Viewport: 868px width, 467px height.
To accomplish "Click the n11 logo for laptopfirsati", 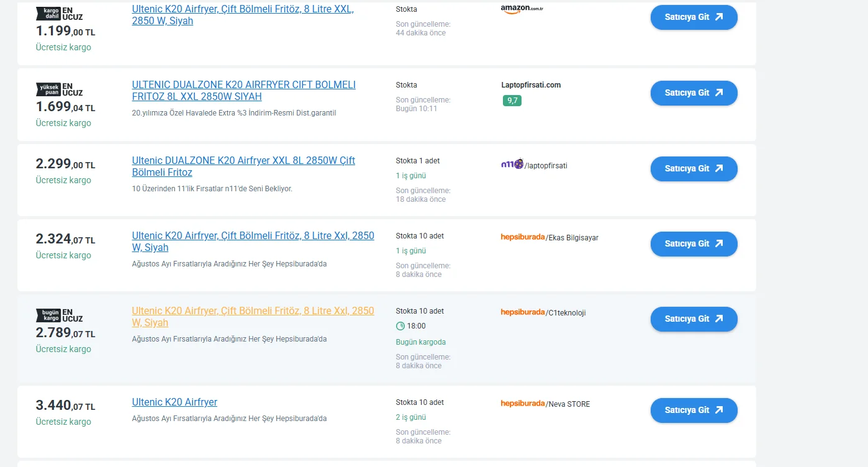I will [x=512, y=165].
